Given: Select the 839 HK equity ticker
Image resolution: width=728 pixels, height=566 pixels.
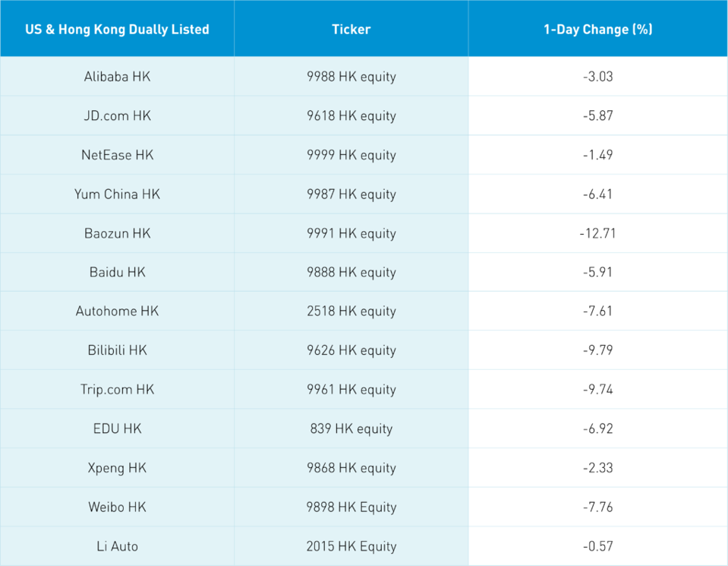Looking at the screenshot, I should [x=351, y=428].
